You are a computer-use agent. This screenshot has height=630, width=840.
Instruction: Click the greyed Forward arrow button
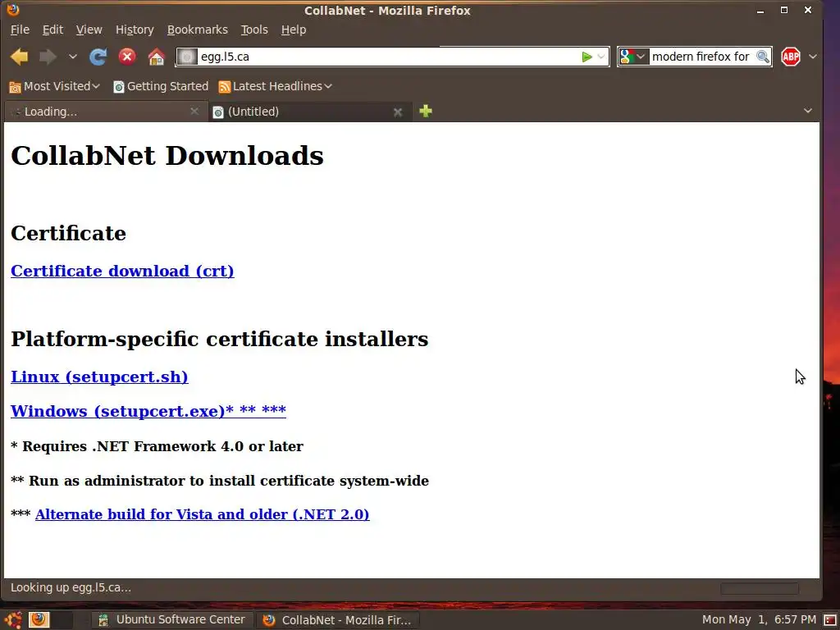[x=48, y=57]
